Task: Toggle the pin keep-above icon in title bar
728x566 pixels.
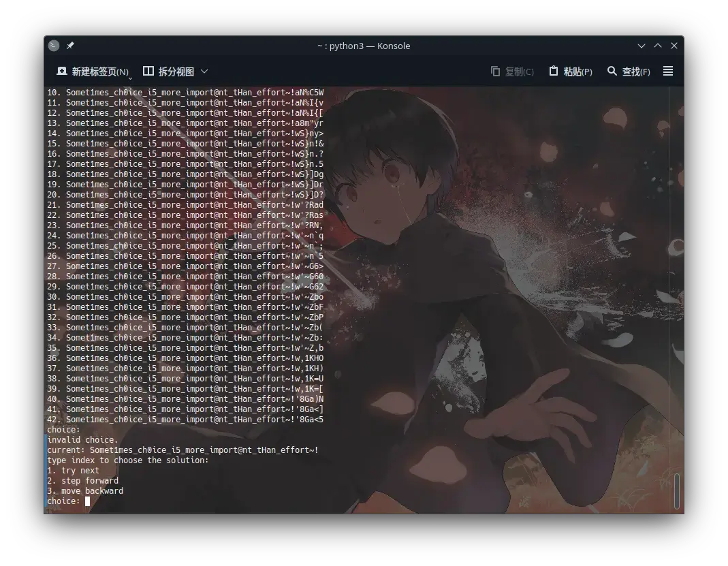Action: point(70,46)
